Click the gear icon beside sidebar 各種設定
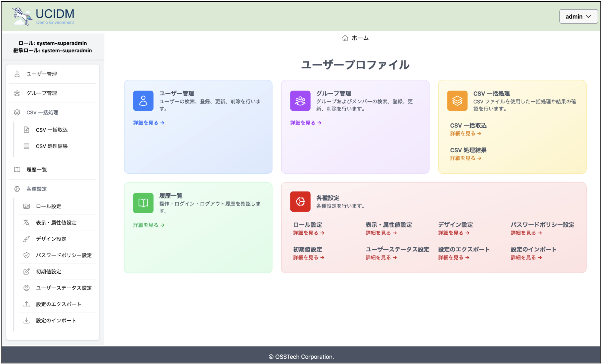 click(17, 189)
